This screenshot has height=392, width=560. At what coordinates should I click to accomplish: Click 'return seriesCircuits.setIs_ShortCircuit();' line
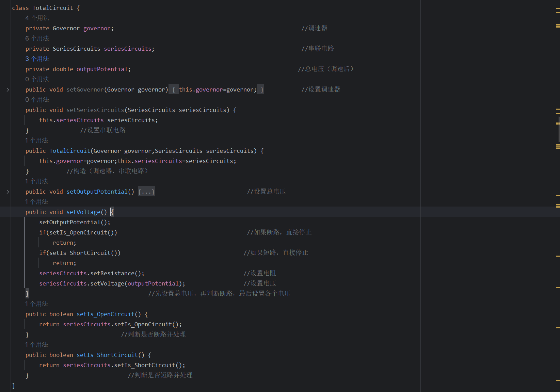pos(112,365)
